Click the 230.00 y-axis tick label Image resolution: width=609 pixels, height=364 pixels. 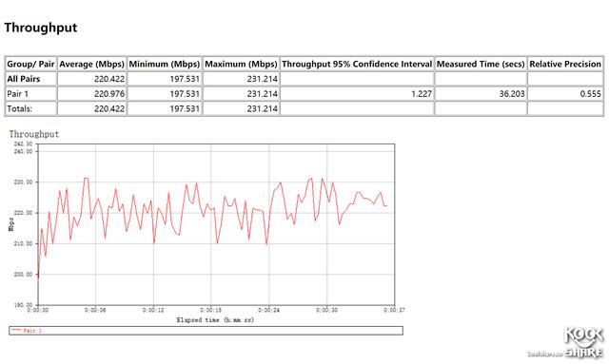(23, 182)
